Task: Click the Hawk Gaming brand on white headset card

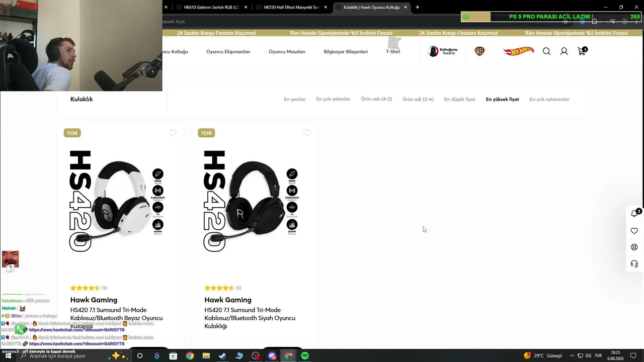Action: coord(94,300)
